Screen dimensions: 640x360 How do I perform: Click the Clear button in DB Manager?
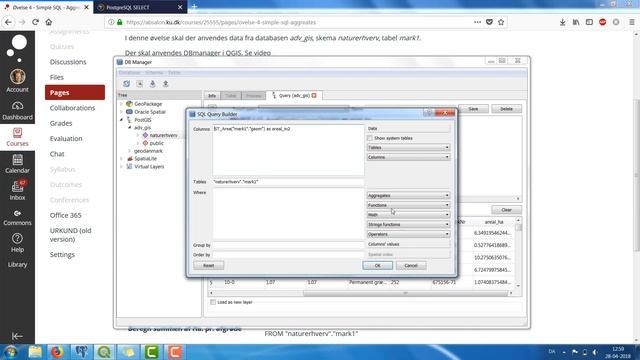506,210
